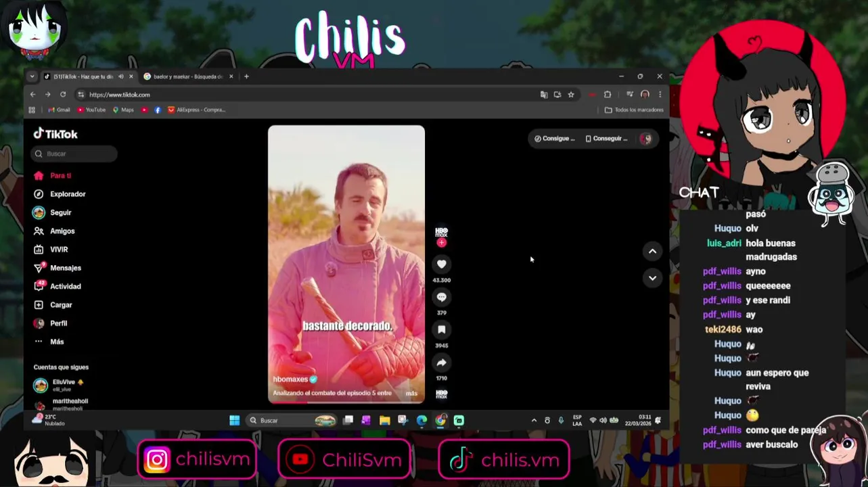This screenshot has height=487, width=868.
Task: Open Chrome extensions puzzle icon
Action: (608, 95)
